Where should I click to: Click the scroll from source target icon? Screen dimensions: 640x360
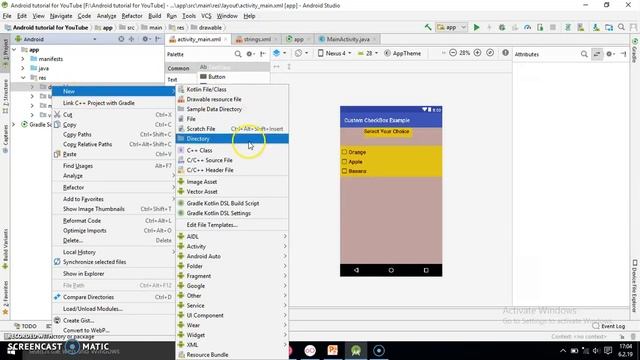coord(121,39)
